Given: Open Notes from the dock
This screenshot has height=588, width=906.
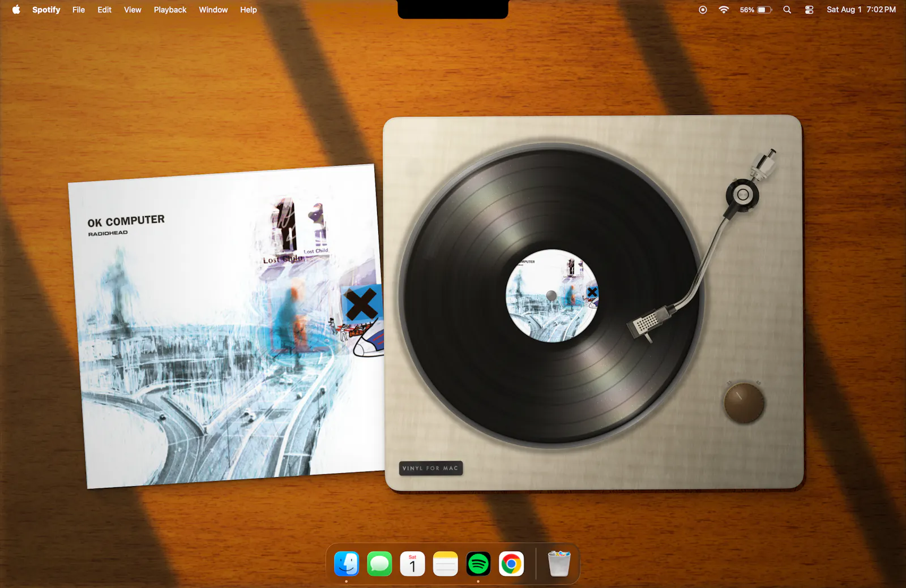Looking at the screenshot, I should click(x=445, y=564).
